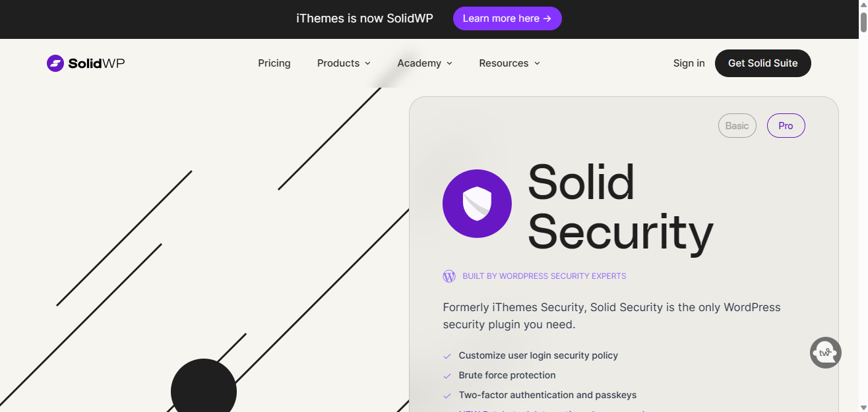Go to the Pricing page

[x=274, y=63]
